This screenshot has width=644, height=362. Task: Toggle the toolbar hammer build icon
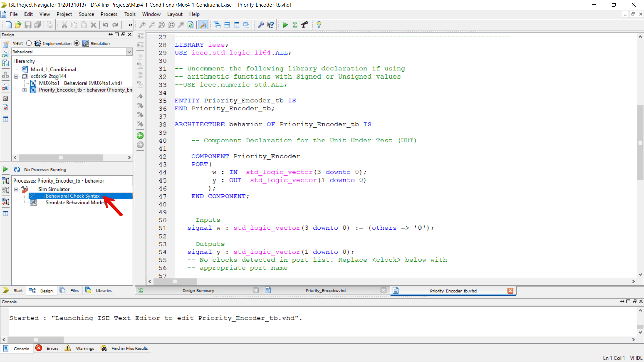pos(203,24)
